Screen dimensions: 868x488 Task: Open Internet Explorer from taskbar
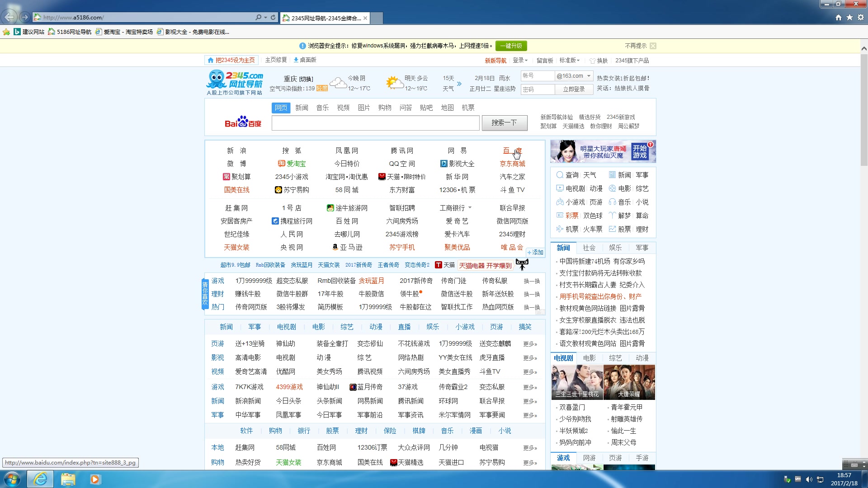pyautogui.click(x=40, y=479)
